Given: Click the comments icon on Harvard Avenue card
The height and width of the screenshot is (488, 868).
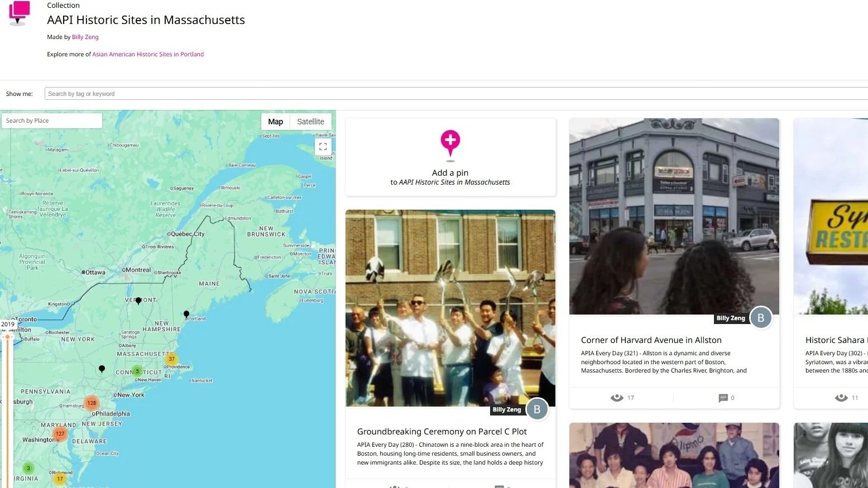Looking at the screenshot, I should click(723, 398).
